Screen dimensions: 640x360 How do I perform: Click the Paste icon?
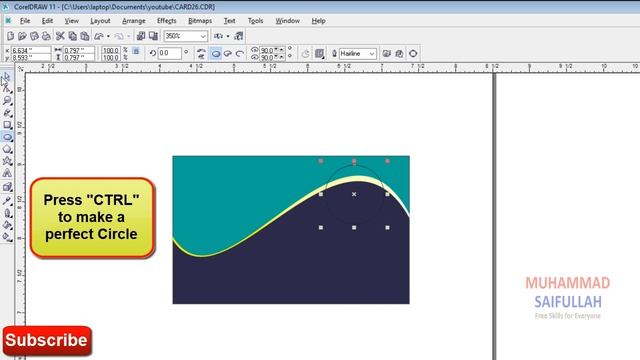tap(84, 36)
